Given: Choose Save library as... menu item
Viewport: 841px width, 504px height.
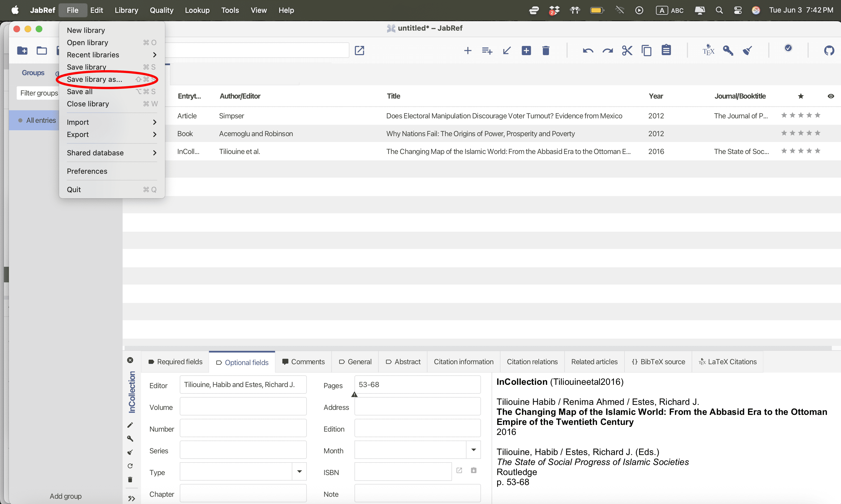Looking at the screenshot, I should coord(94,79).
